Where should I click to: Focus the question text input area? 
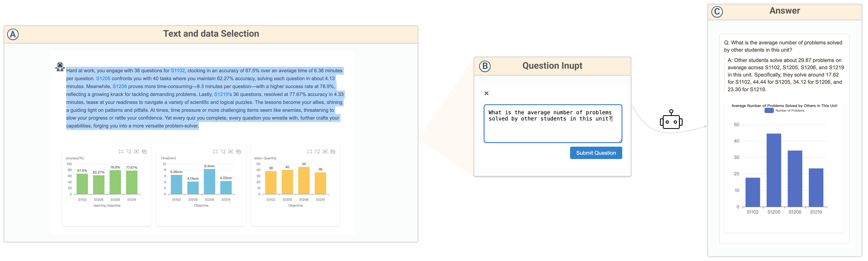click(553, 128)
